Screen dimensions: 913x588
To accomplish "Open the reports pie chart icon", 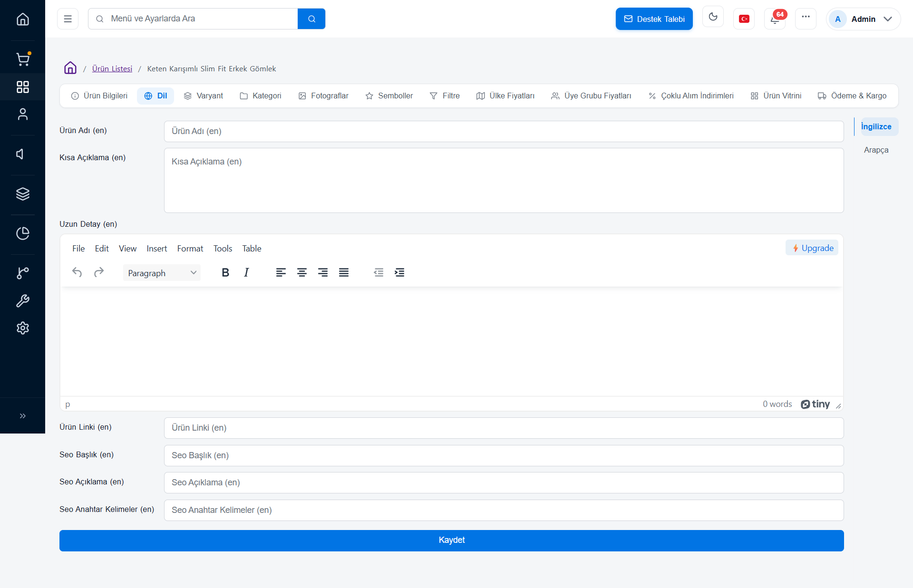I will click(22, 233).
